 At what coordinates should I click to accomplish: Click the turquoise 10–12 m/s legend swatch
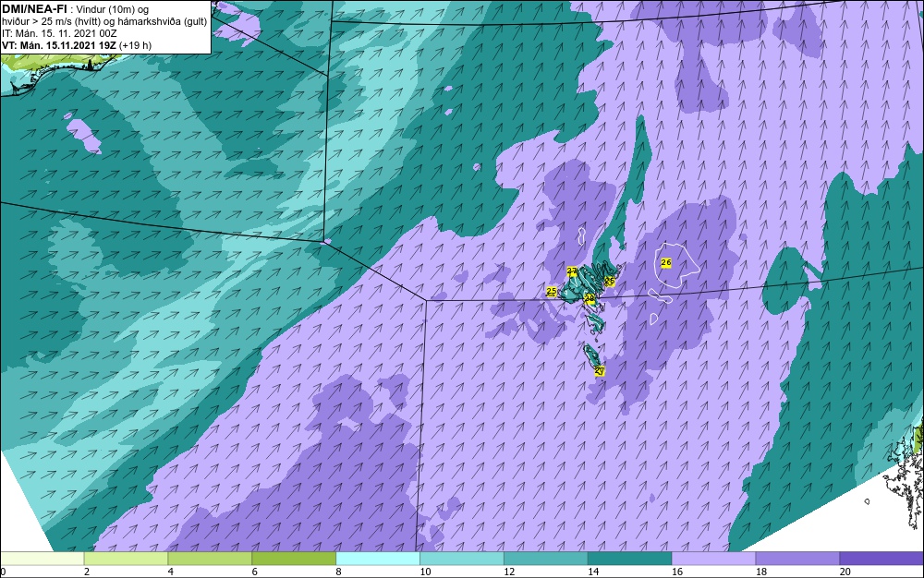462,559
